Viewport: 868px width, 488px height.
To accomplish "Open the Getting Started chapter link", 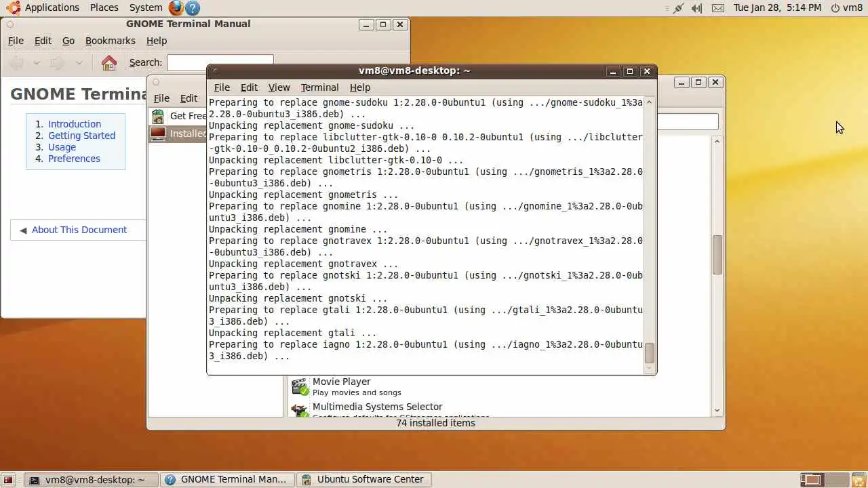I will point(81,136).
